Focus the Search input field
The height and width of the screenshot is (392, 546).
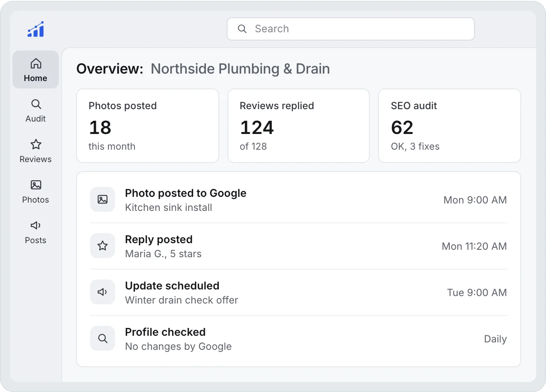tap(351, 29)
